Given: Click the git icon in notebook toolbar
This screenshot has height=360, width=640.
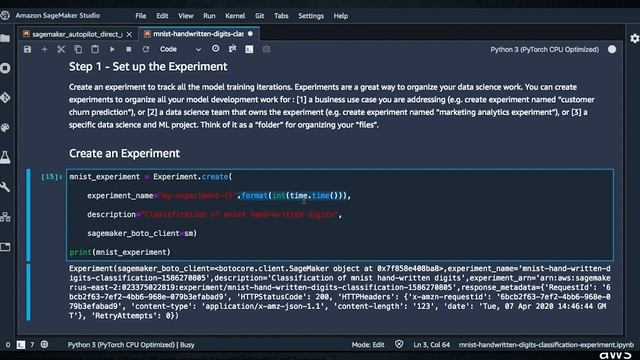Looking at the screenshot, I should point(232,49).
